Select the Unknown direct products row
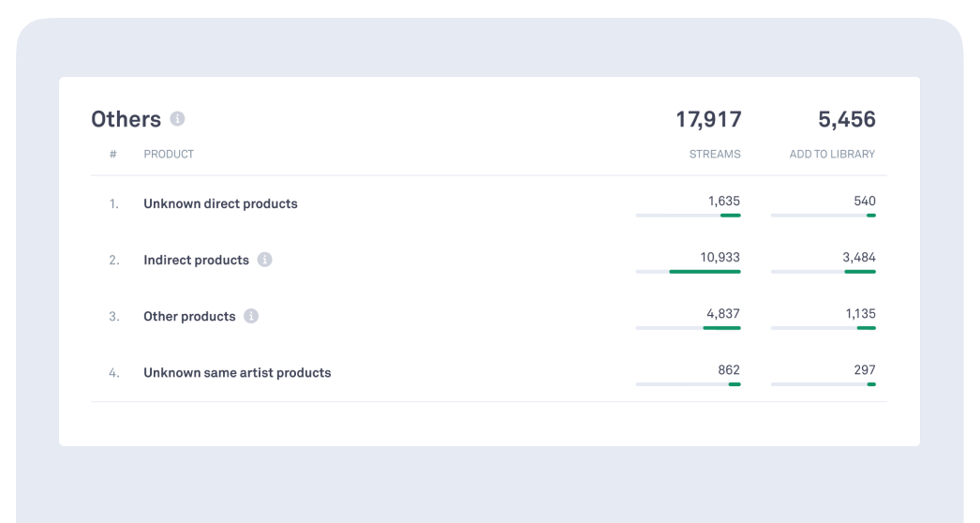 220,203
